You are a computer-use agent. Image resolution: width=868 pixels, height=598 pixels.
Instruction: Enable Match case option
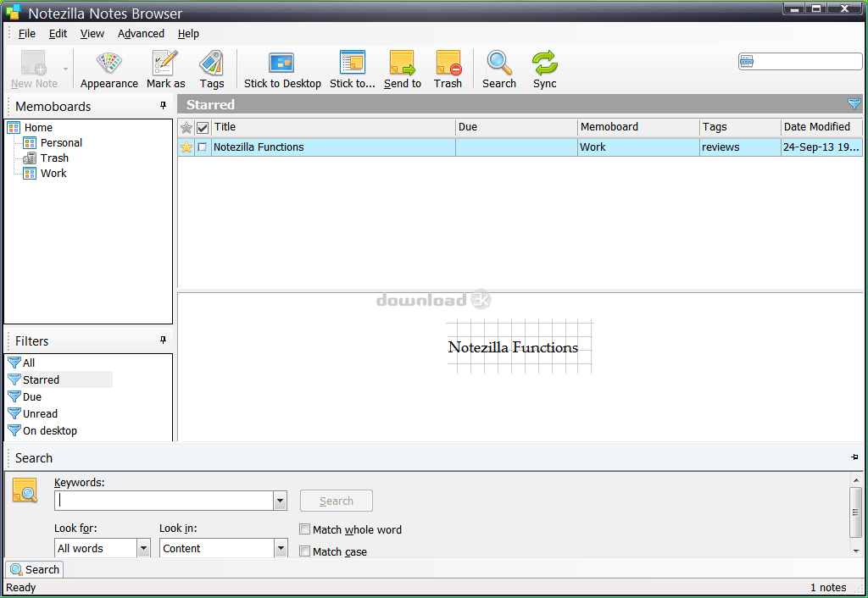(304, 551)
